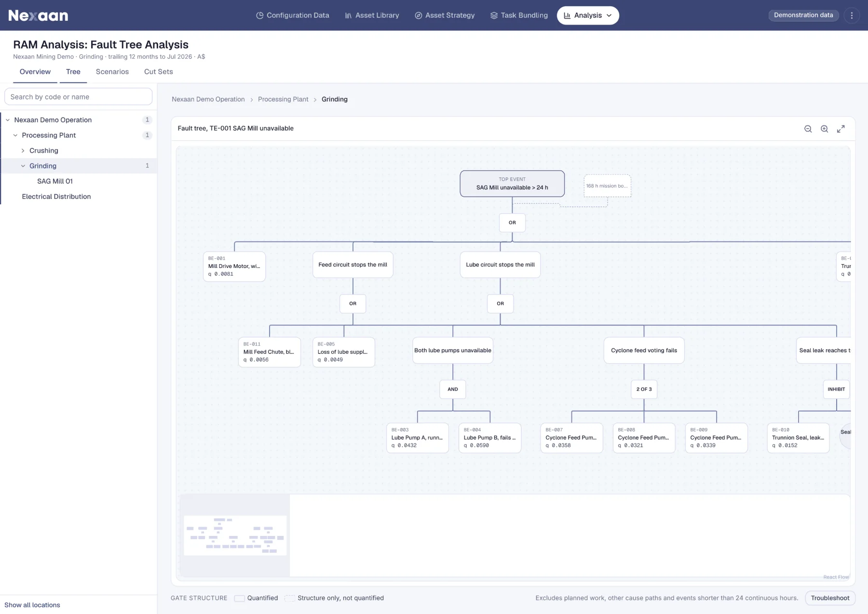868x614 pixels.
Task: Switch to the Overview tab
Action: pyautogui.click(x=35, y=72)
